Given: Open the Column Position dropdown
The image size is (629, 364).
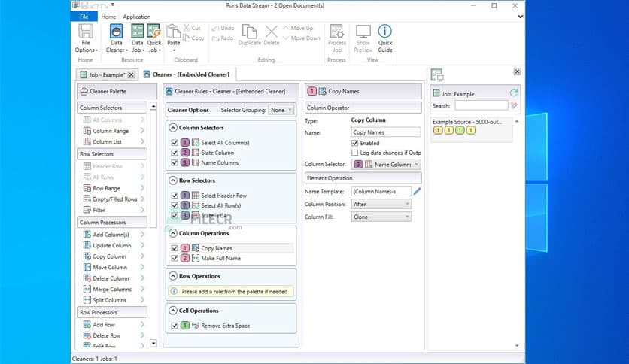Looking at the screenshot, I should pos(381,204).
